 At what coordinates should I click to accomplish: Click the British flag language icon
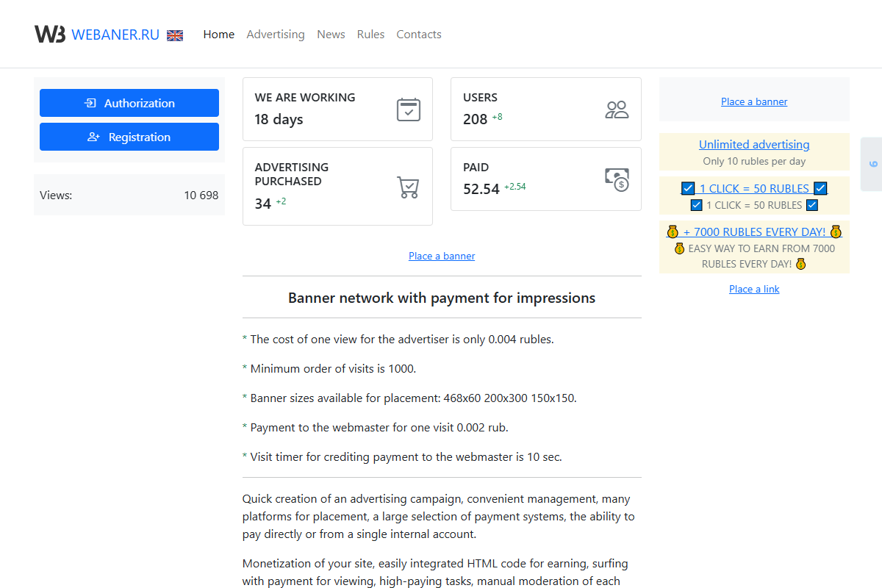175,35
